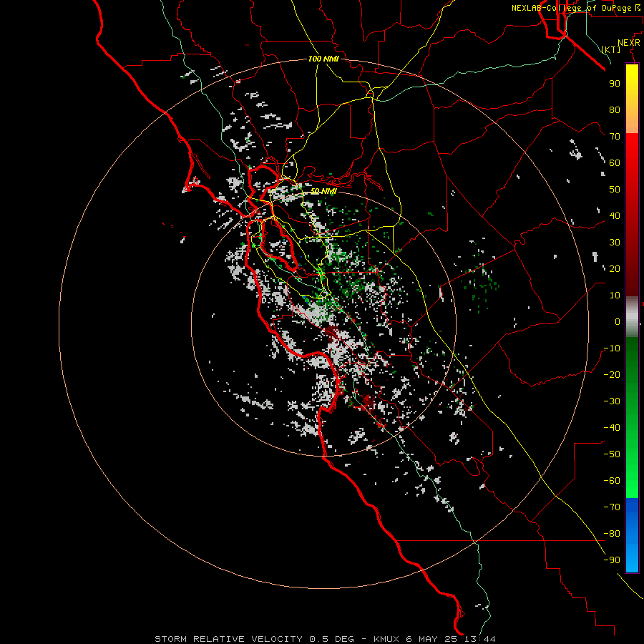644x644 pixels.
Task: Click the "-60" scale value
Action: click(x=612, y=481)
